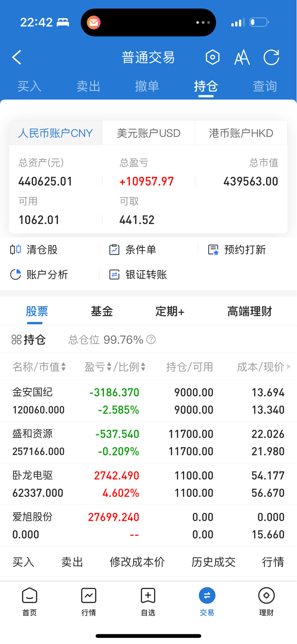Switch to the 高端理财 tab
The width and height of the screenshot is (297, 644).
pos(249,311)
